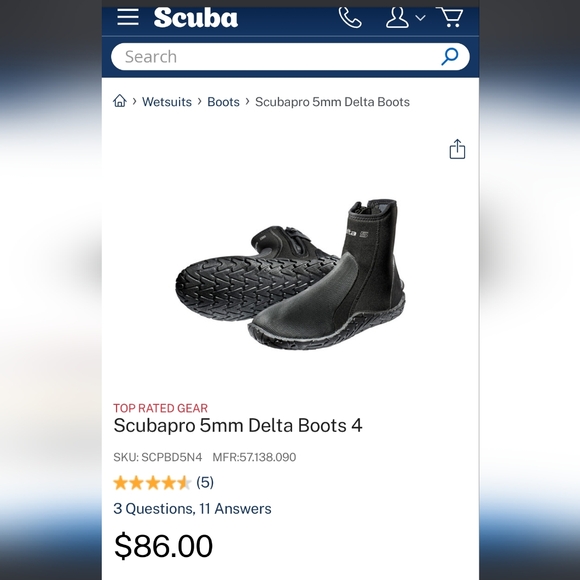
Task: Open the (5) reviews count
Action: [205, 482]
